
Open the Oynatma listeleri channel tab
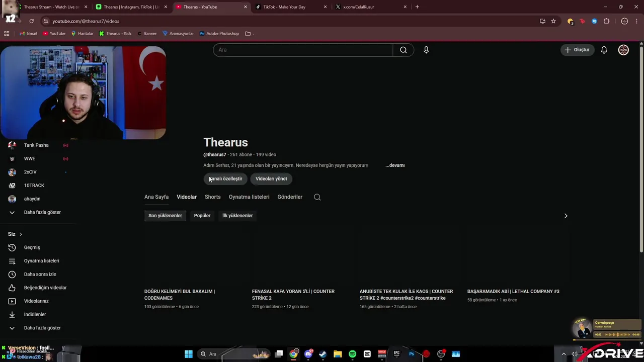249,197
